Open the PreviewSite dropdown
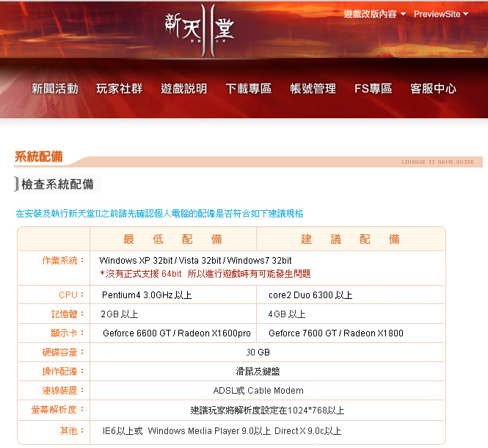Screen dimensions: 488x448 point(441,14)
